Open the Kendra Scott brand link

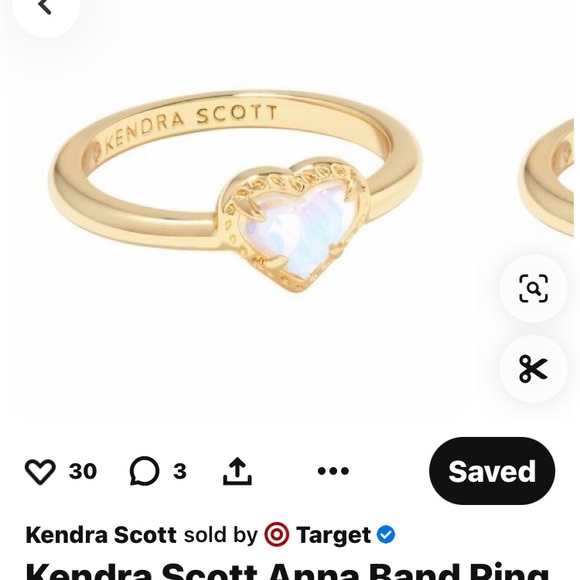point(101,535)
